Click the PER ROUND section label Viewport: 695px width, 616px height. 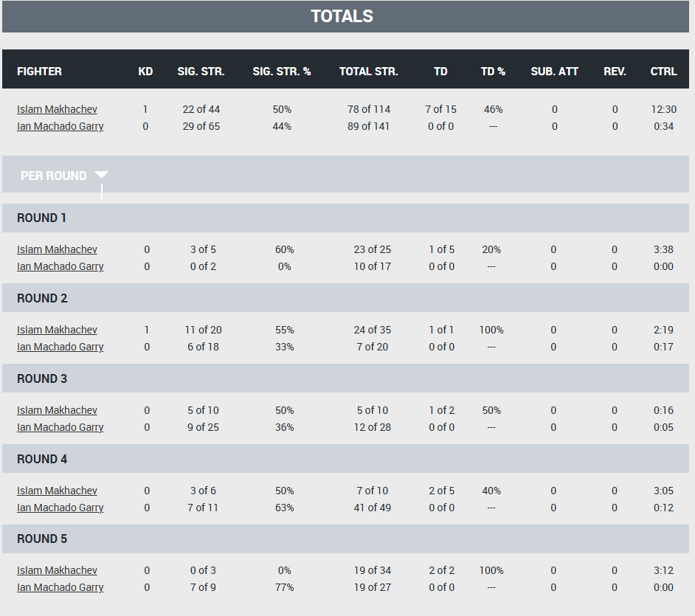54,176
